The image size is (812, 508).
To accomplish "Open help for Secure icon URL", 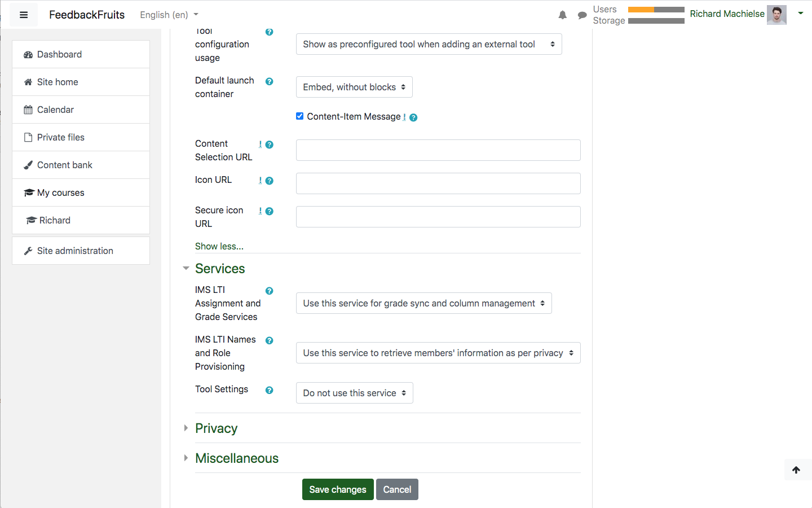I will (x=269, y=211).
